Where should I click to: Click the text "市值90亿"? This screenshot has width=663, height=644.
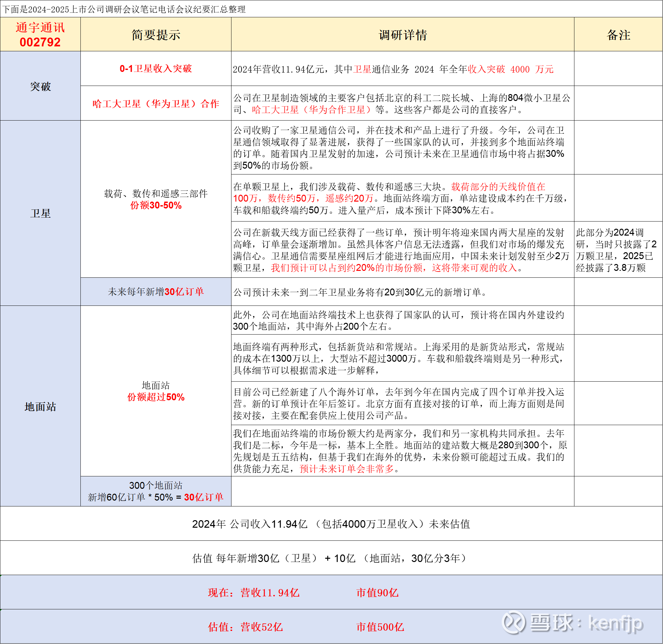(x=378, y=593)
